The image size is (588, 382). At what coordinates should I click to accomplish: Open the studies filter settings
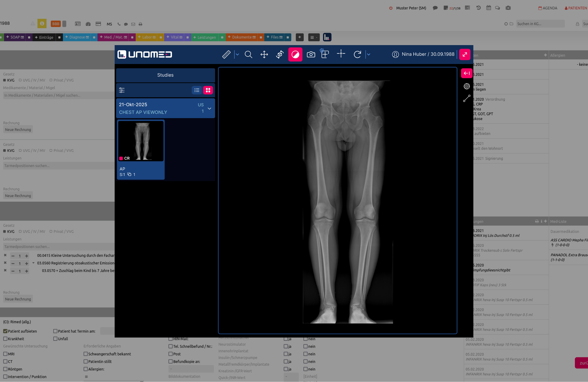coord(122,90)
